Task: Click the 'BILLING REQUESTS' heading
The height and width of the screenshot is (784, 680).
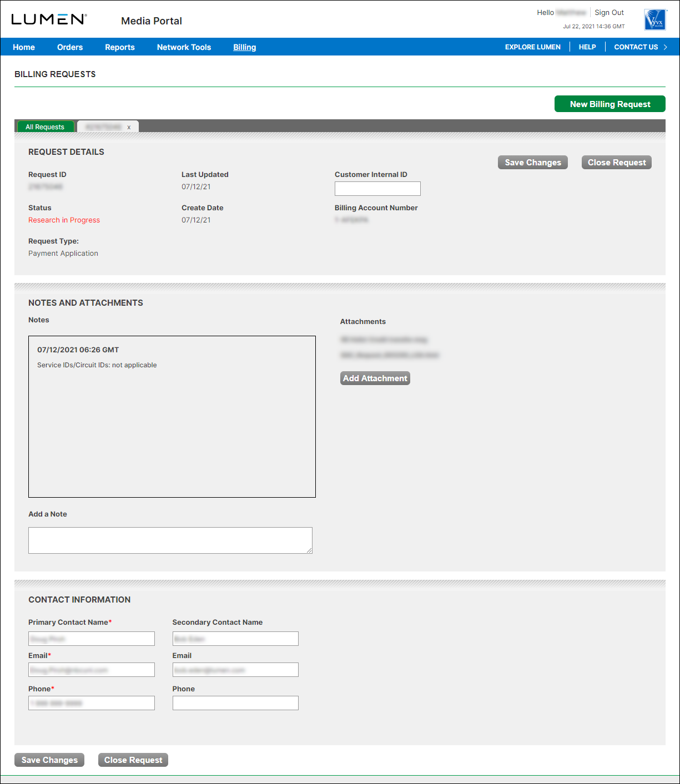Action: pos(55,74)
